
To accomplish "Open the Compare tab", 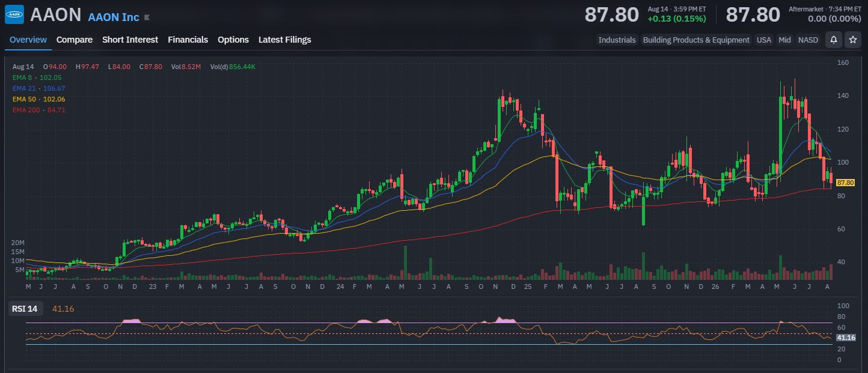I will (75, 40).
